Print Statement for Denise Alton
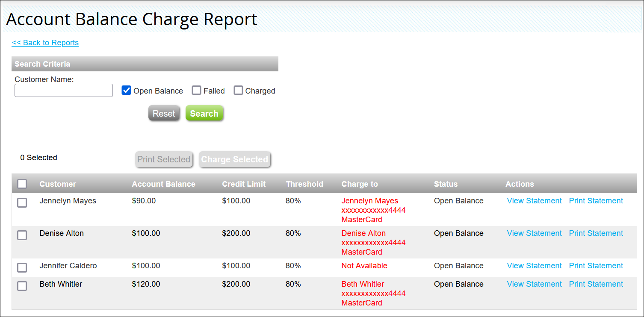 [x=596, y=233]
